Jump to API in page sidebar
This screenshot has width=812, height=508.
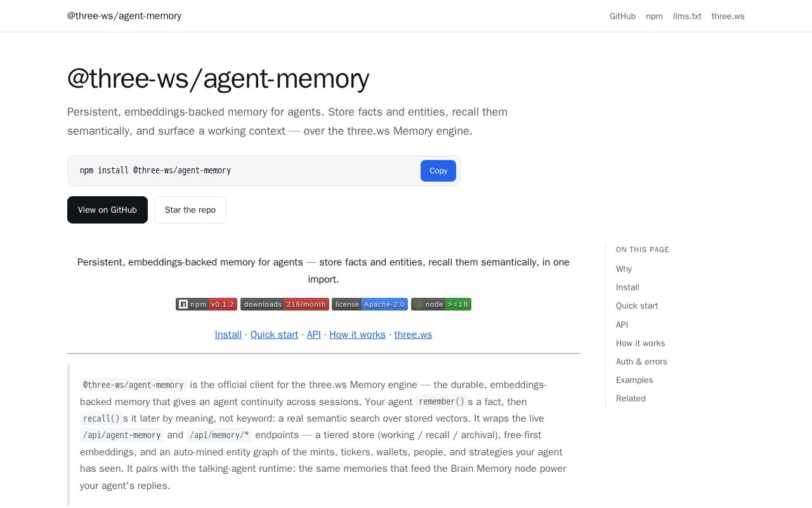(622, 324)
